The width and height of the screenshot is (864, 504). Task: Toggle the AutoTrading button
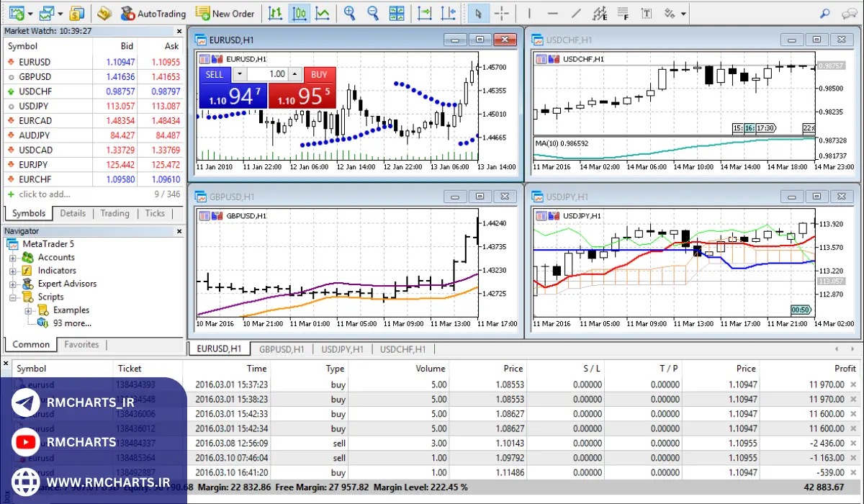tap(153, 13)
